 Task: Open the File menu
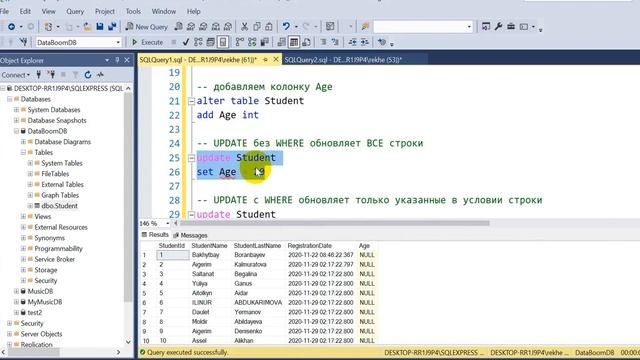click(x=4, y=11)
